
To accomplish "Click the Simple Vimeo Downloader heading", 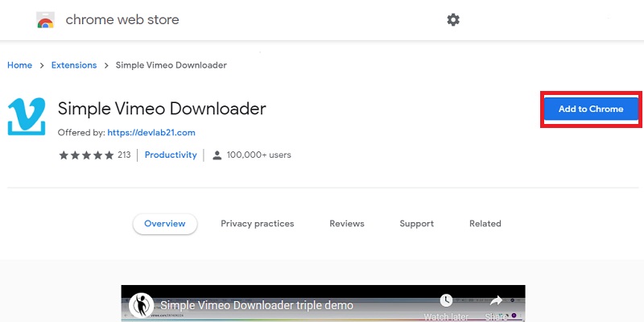I will click(162, 109).
